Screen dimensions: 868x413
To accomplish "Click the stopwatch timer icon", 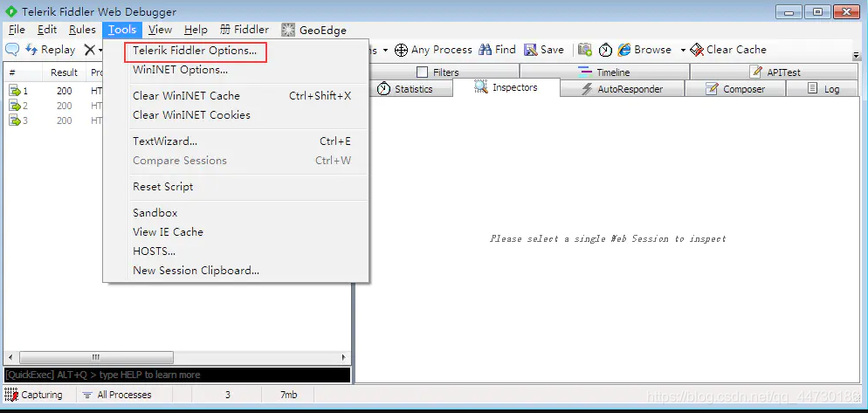I will click(x=606, y=50).
